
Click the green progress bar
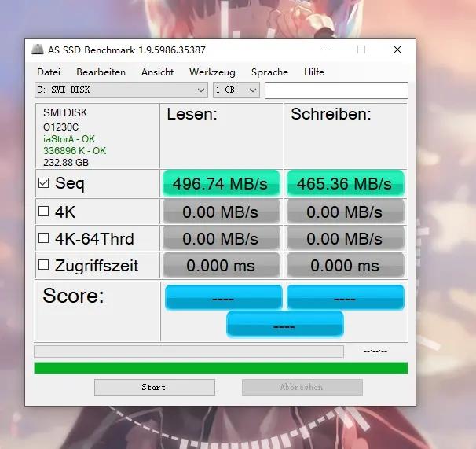pos(221,368)
